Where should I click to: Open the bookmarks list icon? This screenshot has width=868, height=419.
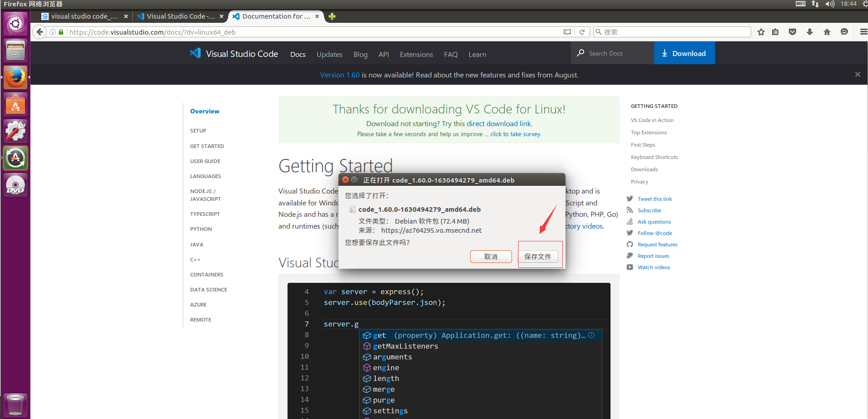point(776,32)
